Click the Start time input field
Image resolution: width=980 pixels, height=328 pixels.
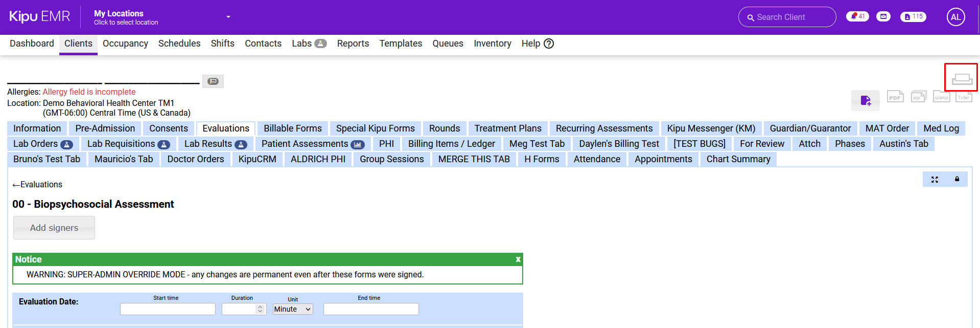click(x=168, y=309)
